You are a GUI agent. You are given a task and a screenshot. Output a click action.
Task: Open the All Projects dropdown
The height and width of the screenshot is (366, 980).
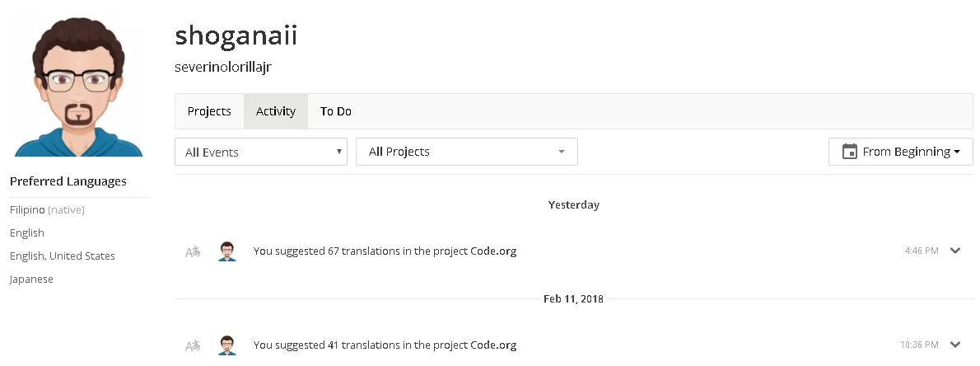point(467,152)
